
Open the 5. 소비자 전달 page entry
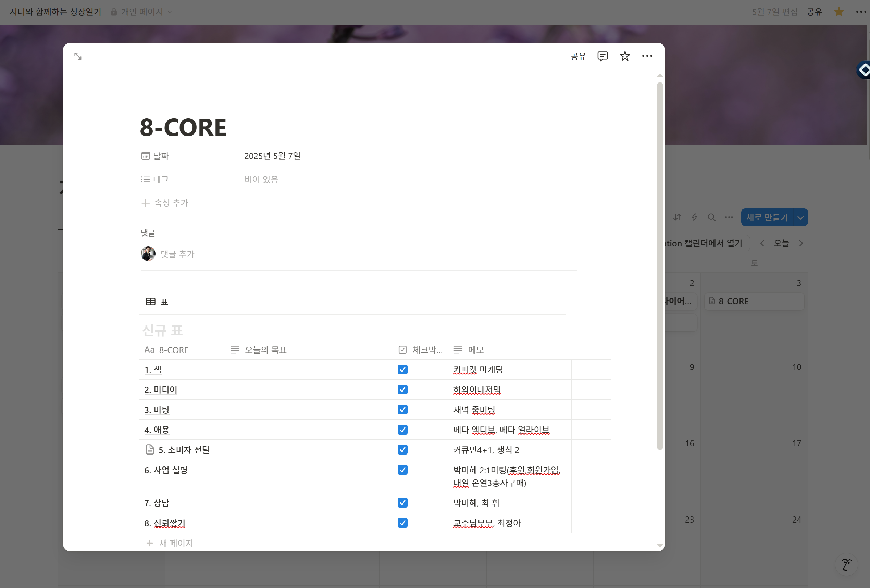coord(184,450)
